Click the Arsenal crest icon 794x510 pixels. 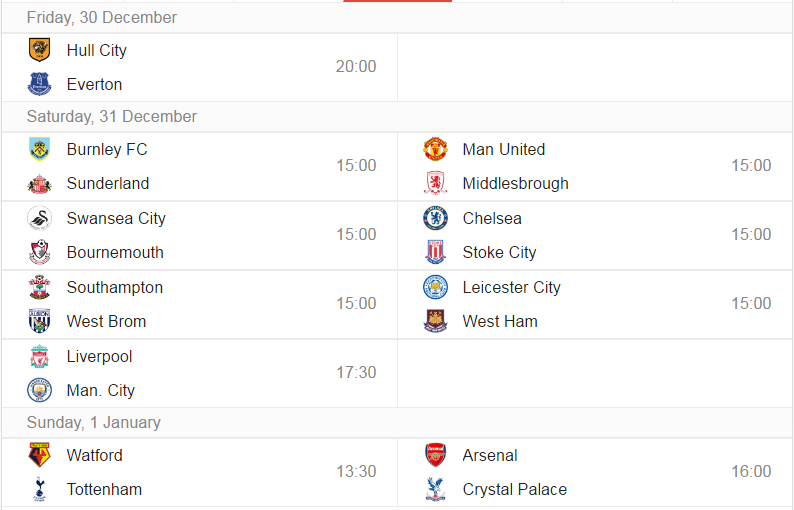pos(435,455)
